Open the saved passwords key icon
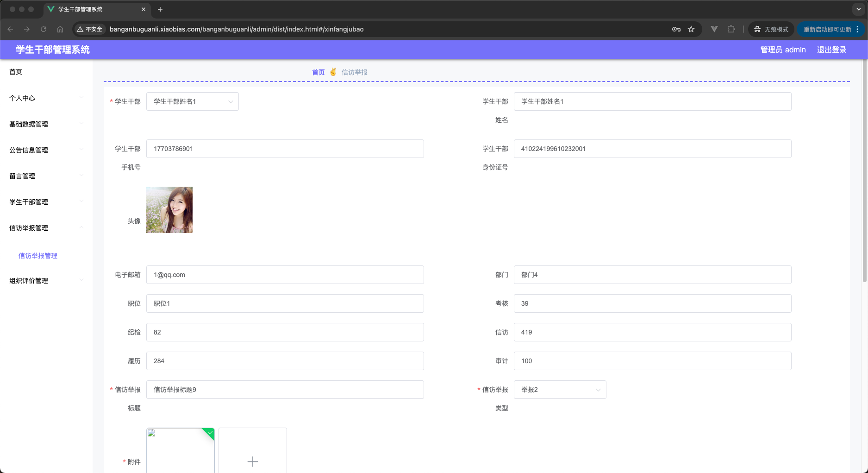This screenshot has height=473, width=868. point(676,29)
